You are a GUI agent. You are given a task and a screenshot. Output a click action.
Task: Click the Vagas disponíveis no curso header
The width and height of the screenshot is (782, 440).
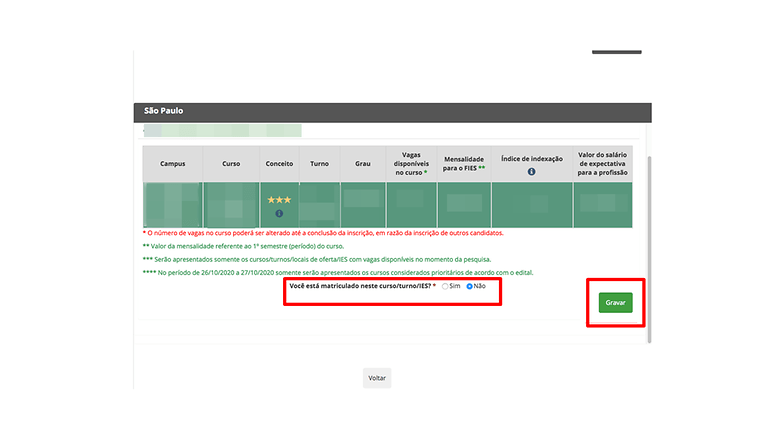411,164
